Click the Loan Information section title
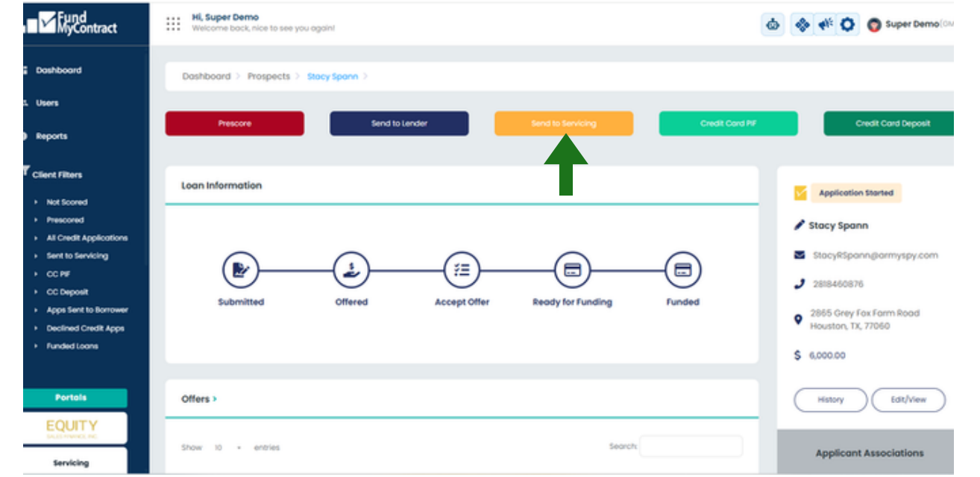 pos(222,185)
